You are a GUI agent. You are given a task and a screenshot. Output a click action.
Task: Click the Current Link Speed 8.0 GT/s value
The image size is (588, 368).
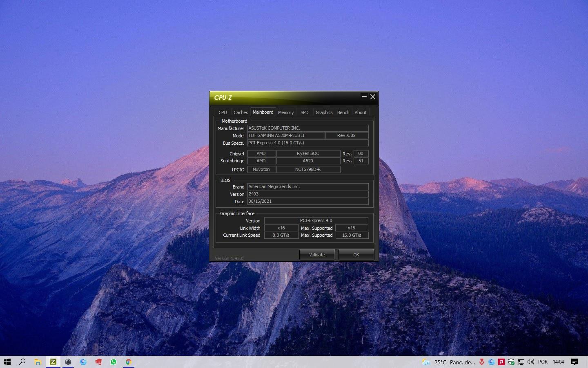(x=281, y=236)
